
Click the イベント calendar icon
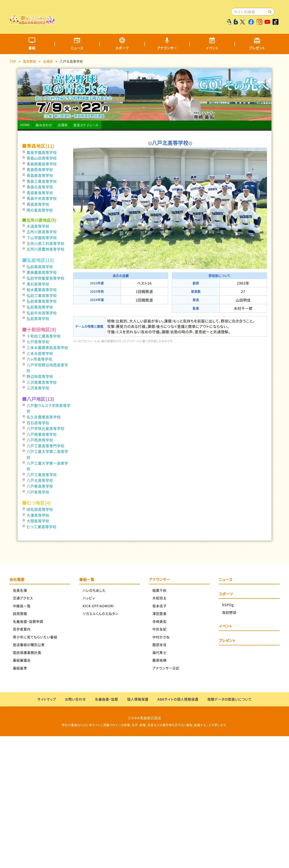[212, 40]
